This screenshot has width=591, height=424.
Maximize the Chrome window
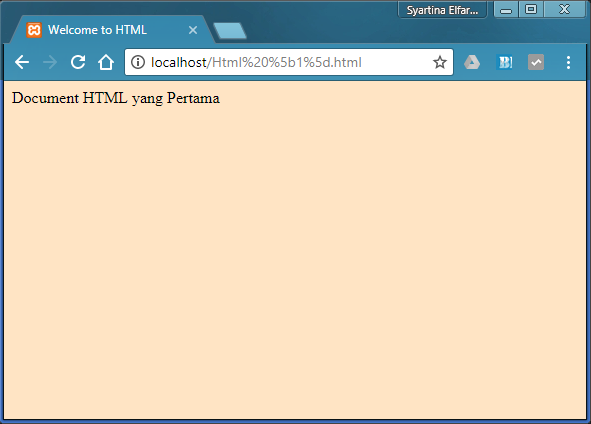point(531,9)
